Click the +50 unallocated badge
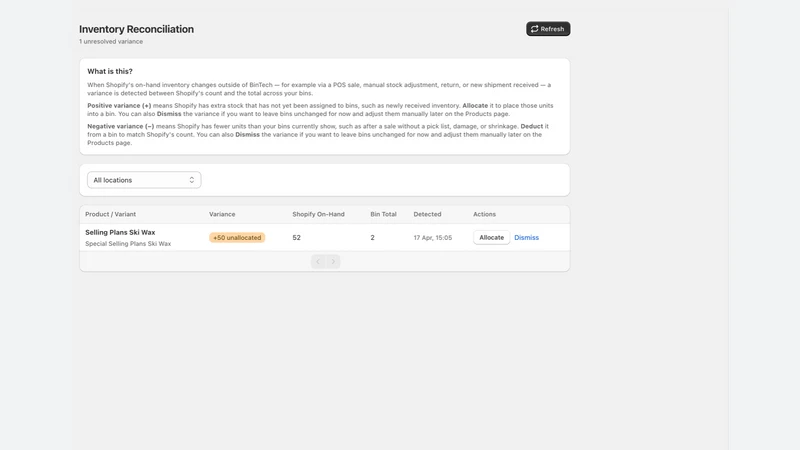 237,237
